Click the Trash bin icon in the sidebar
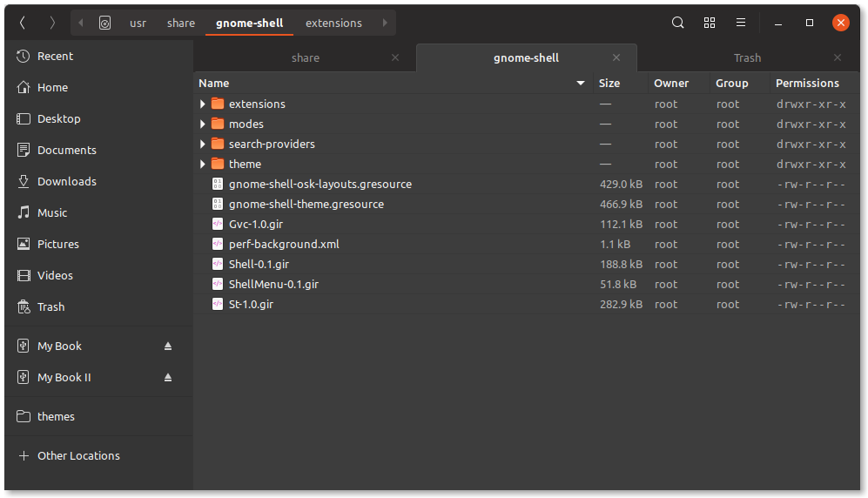Screen dimensions: 868x498 point(24,306)
